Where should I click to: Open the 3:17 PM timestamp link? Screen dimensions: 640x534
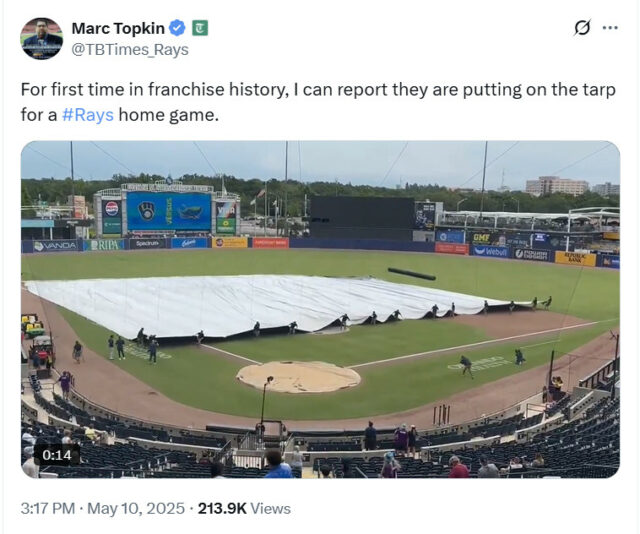pos(48,509)
